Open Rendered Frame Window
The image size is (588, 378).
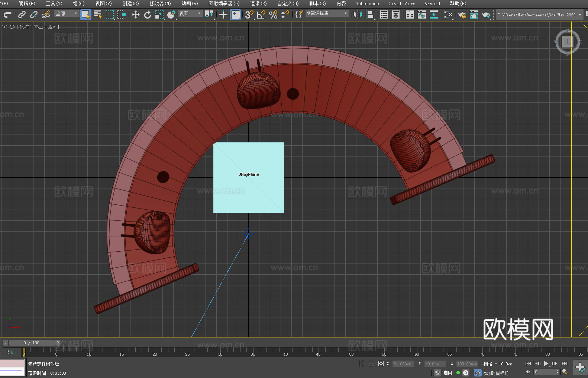pos(474,14)
